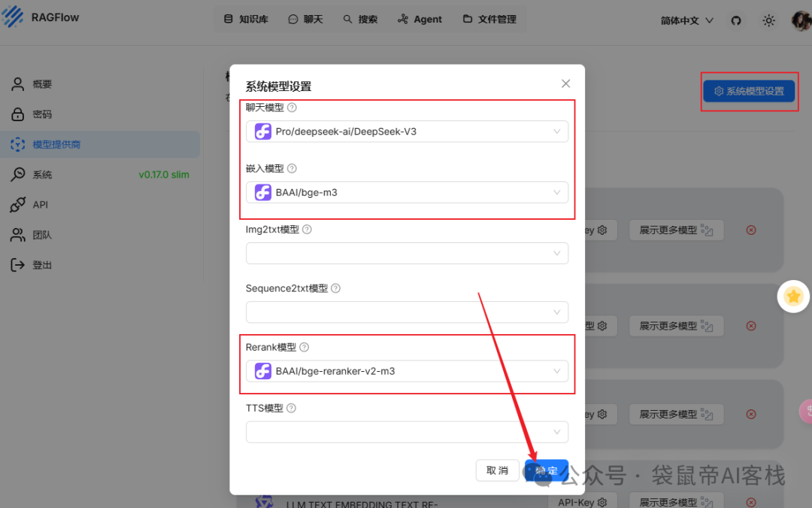Click the yellow star floating button
The height and width of the screenshot is (508, 812).
point(793,297)
